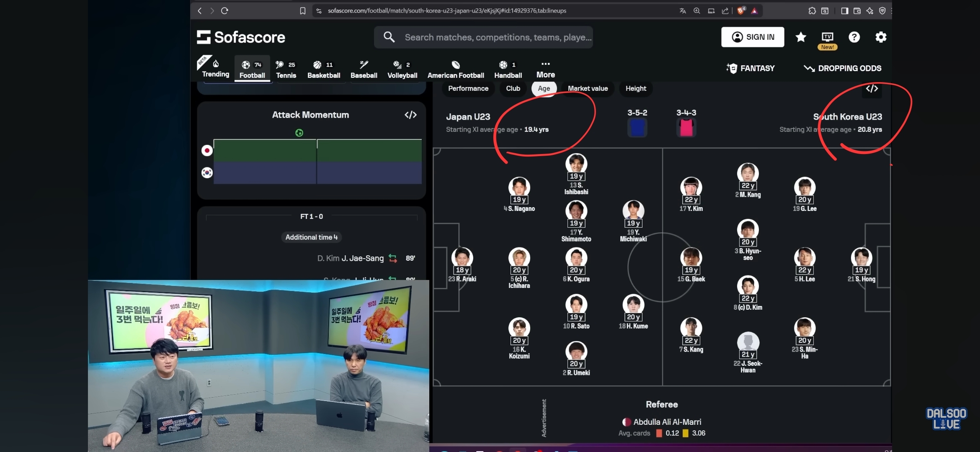This screenshot has width=980, height=452.
Task: Switch lineup view to Height
Action: [635, 88]
